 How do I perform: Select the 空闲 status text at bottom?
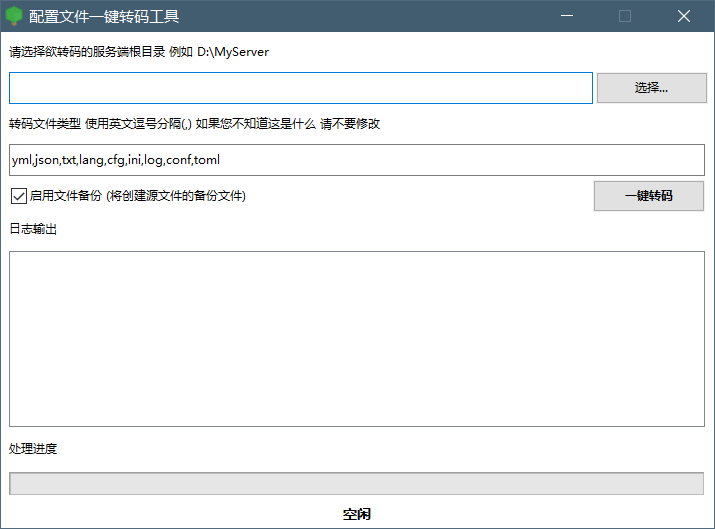[x=357, y=514]
